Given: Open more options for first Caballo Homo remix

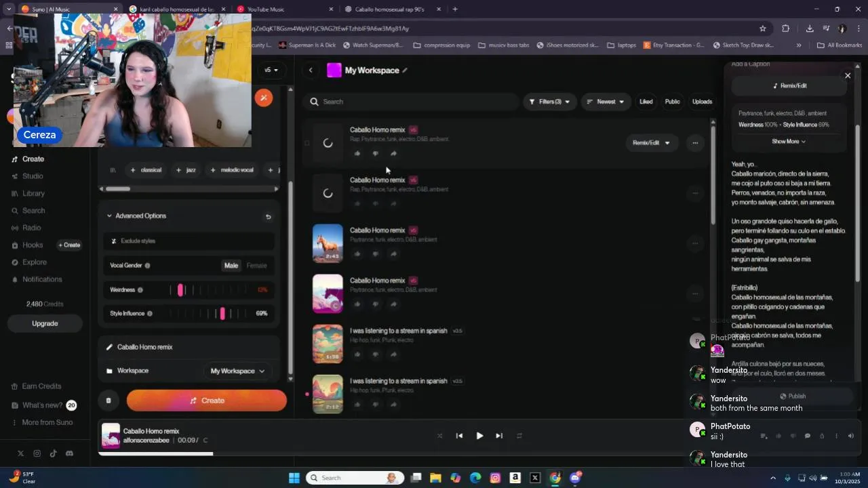Looking at the screenshot, I should click(x=695, y=143).
